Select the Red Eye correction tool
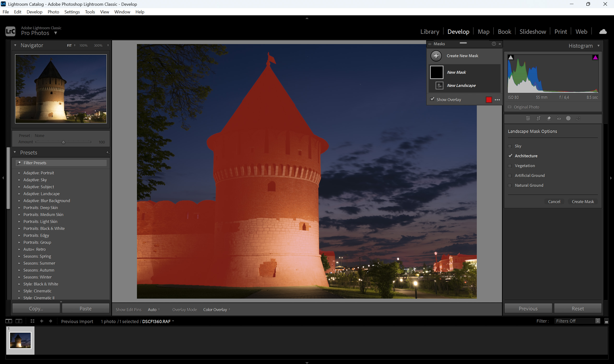The image size is (614, 364). click(x=559, y=119)
